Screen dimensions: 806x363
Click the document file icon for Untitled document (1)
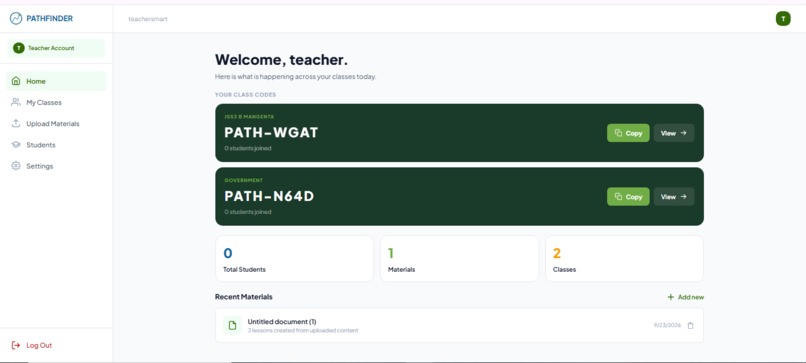pyautogui.click(x=232, y=325)
